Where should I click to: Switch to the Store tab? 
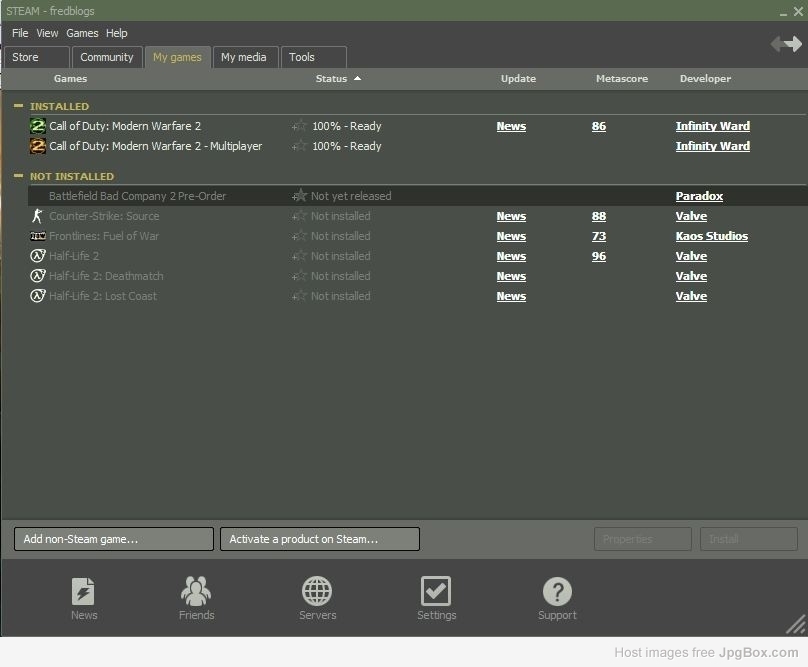(36, 57)
